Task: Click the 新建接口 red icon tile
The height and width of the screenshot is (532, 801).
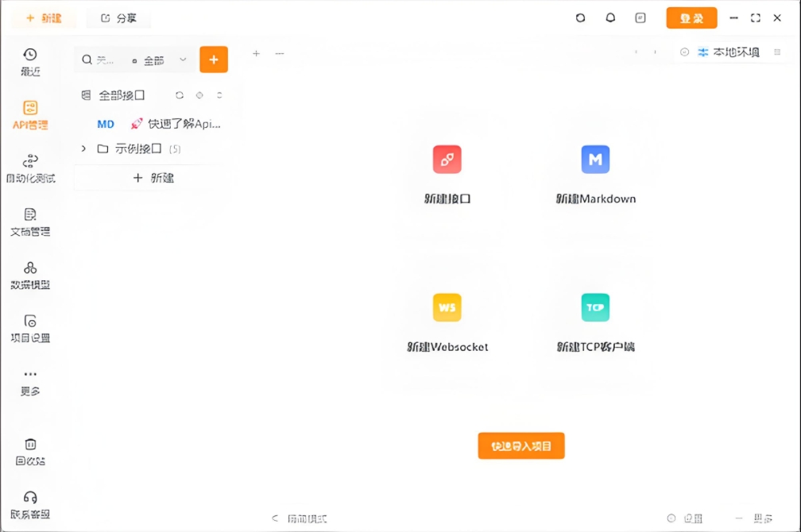Action: [447, 160]
